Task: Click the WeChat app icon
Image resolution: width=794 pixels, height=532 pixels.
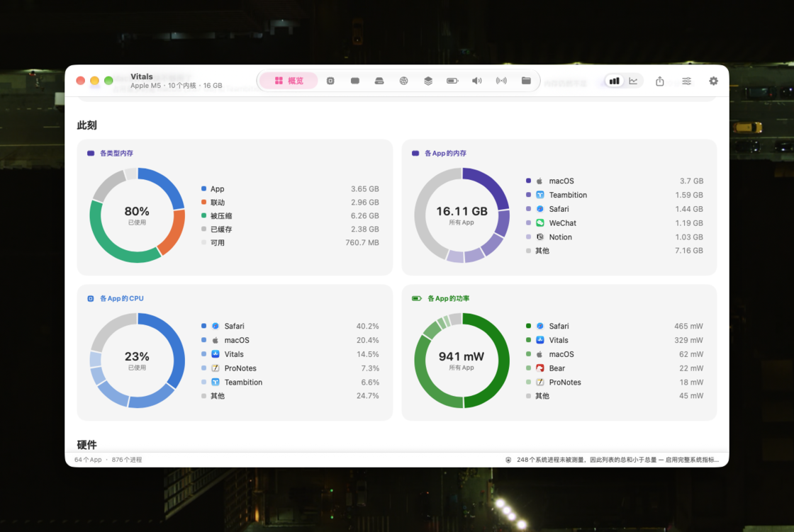Action: (539, 222)
